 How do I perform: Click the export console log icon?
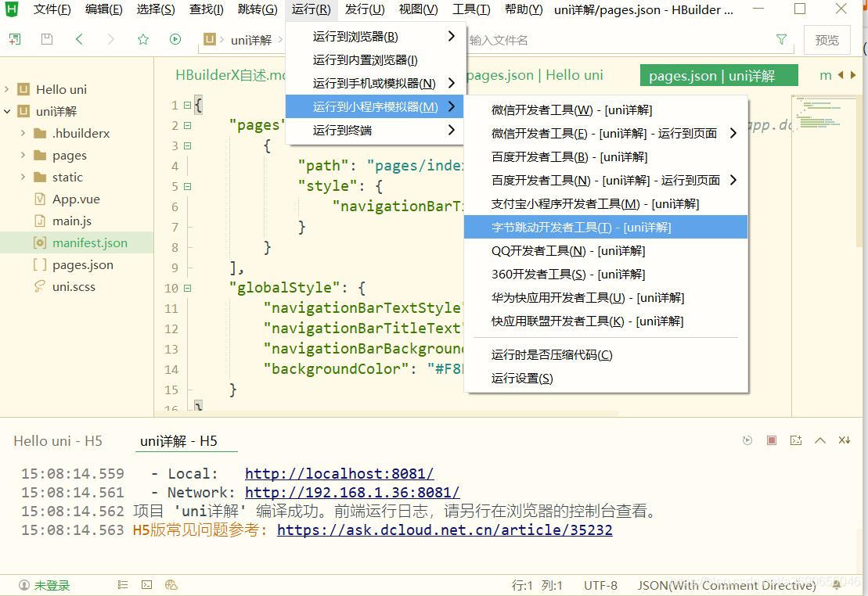pos(796,440)
